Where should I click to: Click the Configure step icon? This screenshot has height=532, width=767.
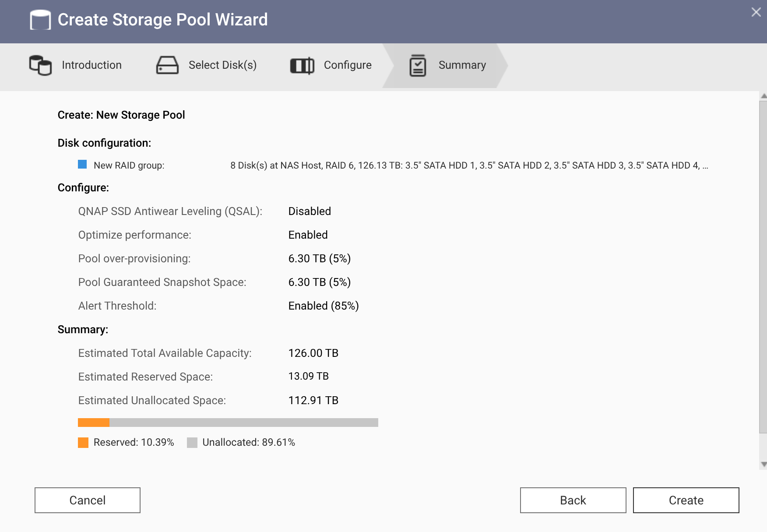[x=302, y=66]
